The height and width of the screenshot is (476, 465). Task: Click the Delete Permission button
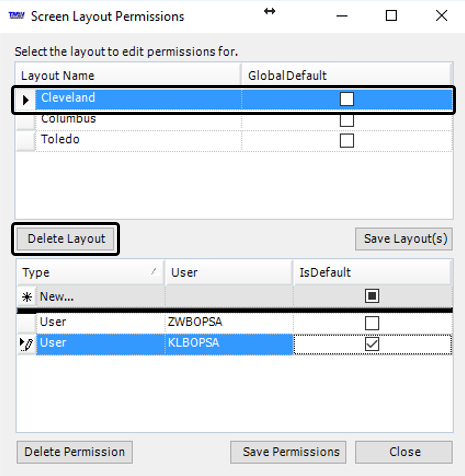pos(75,452)
